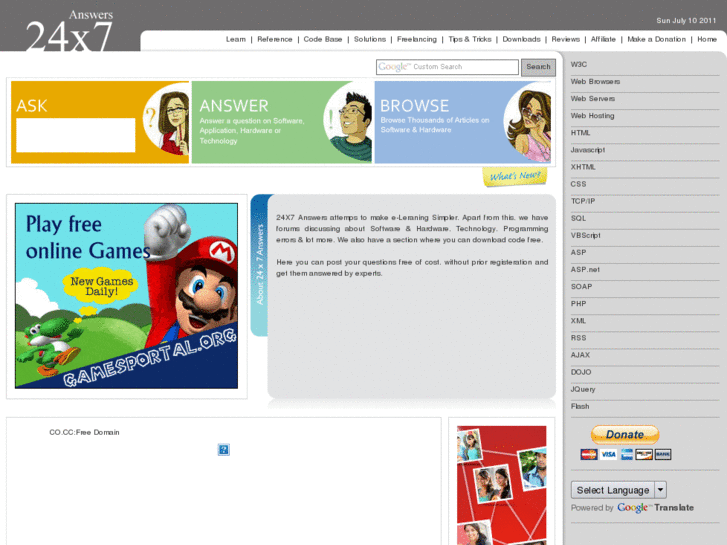Click the American Express card icon
This screenshot has width=727, height=545.
[x=627, y=455]
